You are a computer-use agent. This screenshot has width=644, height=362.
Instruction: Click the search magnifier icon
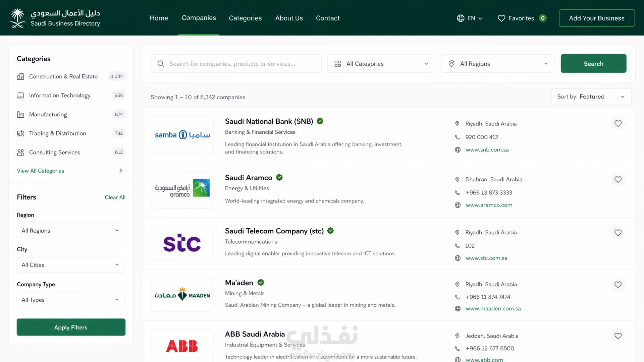click(x=161, y=64)
